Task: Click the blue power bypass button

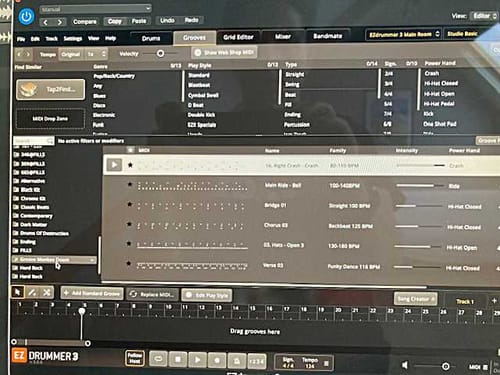Action: point(26,16)
